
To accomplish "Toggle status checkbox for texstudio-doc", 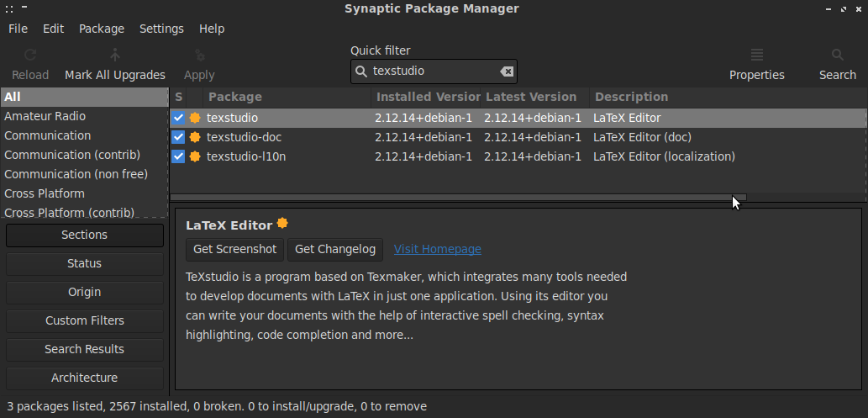I will pos(177,137).
